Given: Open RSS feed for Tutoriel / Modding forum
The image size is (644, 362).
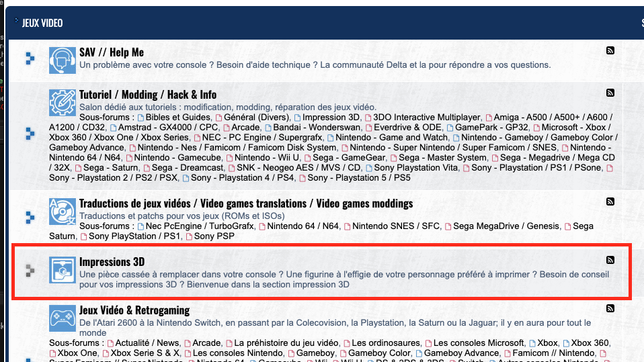Looking at the screenshot, I should click(x=610, y=93).
